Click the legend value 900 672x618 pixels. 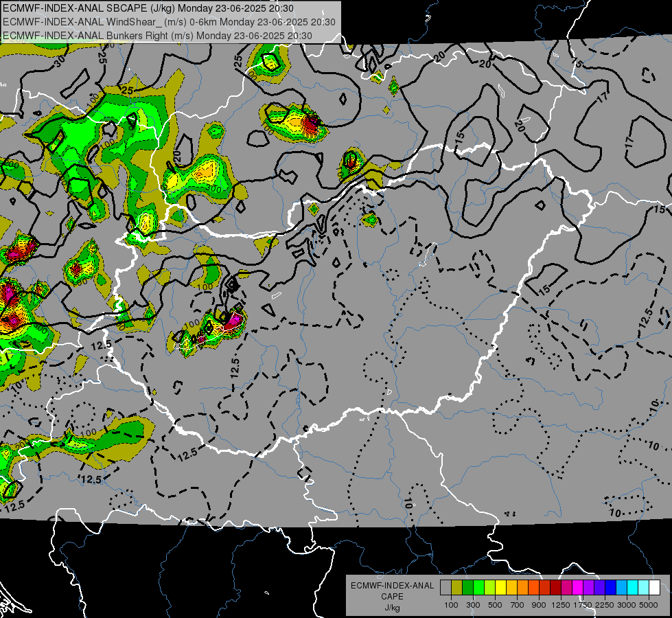point(539,605)
